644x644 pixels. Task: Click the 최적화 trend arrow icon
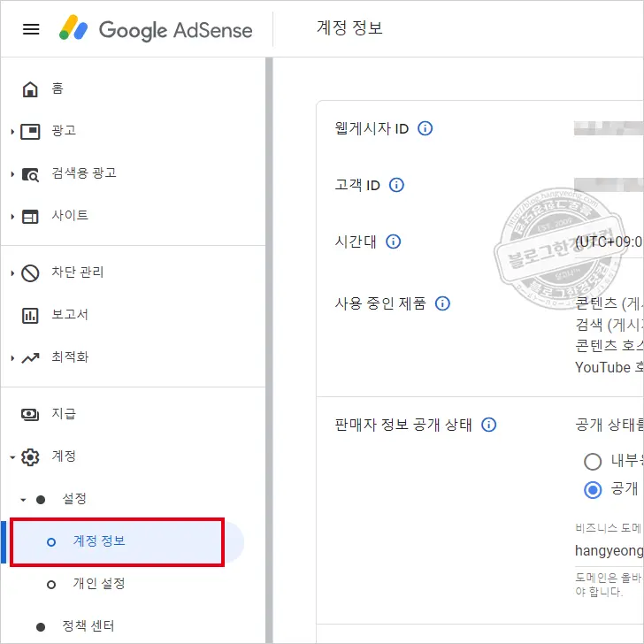(30, 358)
